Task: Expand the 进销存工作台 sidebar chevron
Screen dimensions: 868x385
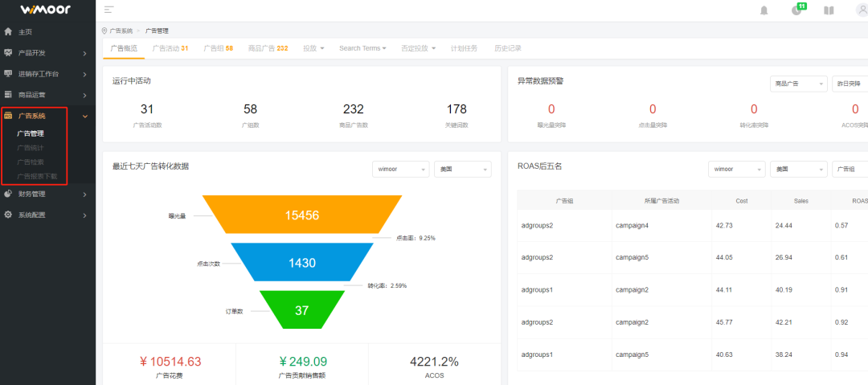Action: [84, 74]
